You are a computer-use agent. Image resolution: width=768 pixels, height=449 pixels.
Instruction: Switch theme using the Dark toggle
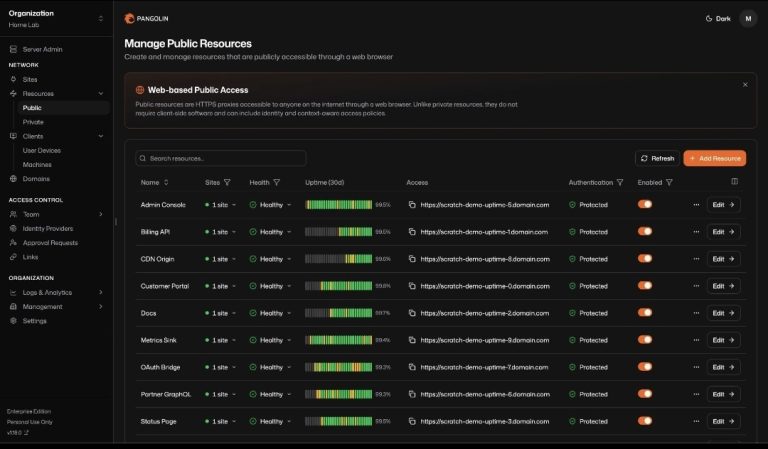pos(718,19)
